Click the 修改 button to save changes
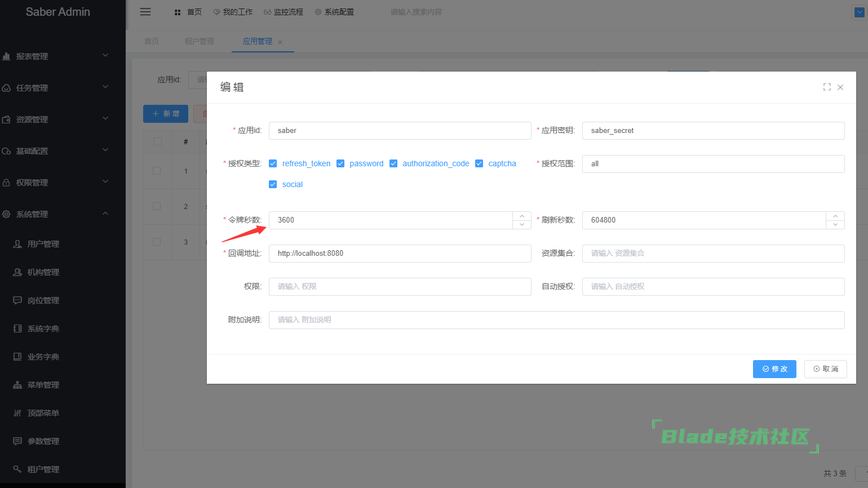 (x=774, y=369)
